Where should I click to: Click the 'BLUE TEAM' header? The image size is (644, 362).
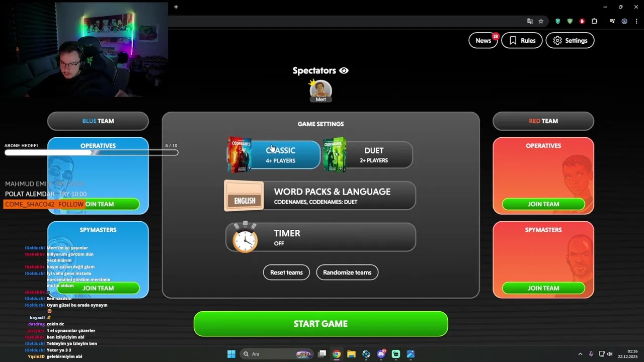point(98,121)
